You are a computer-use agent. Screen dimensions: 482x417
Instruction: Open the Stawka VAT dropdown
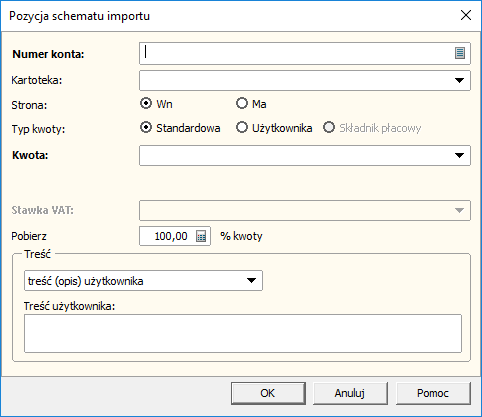pyautogui.click(x=459, y=210)
